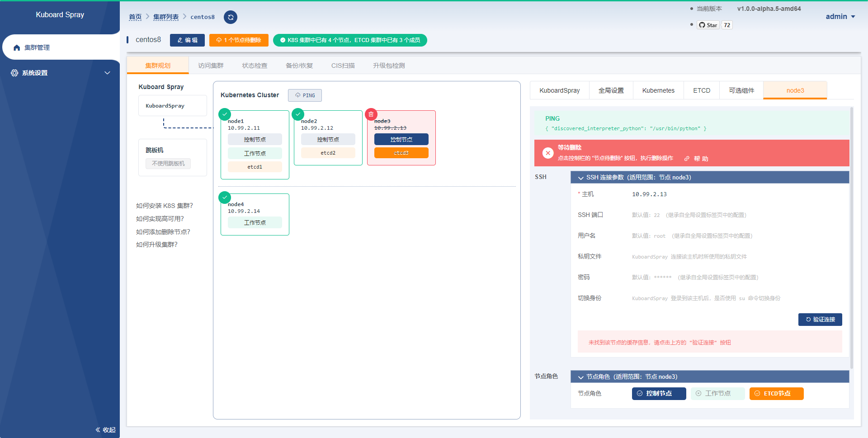Open the 可选组件 tab
The image size is (868, 438).
[x=741, y=90]
